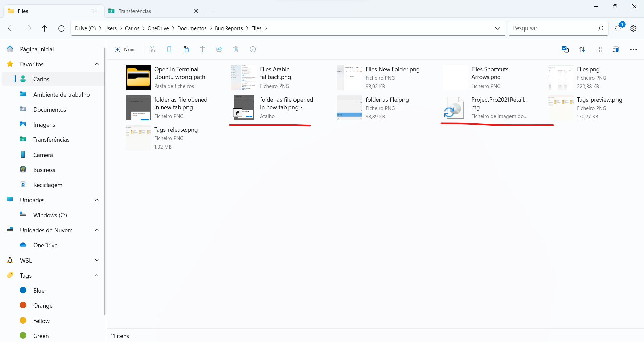Click the Copy icon in the toolbar
This screenshot has width=644, height=342.
(x=169, y=49)
